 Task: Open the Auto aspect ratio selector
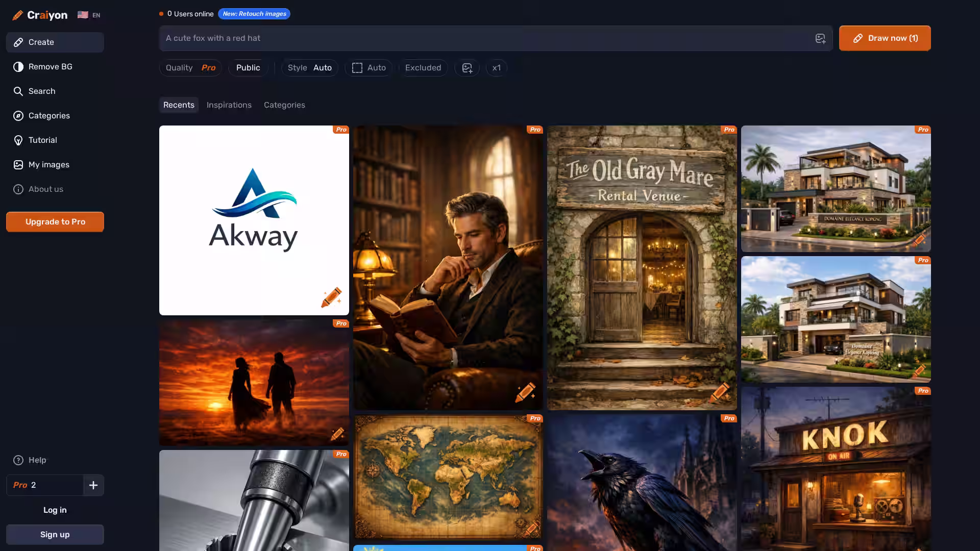tap(369, 68)
